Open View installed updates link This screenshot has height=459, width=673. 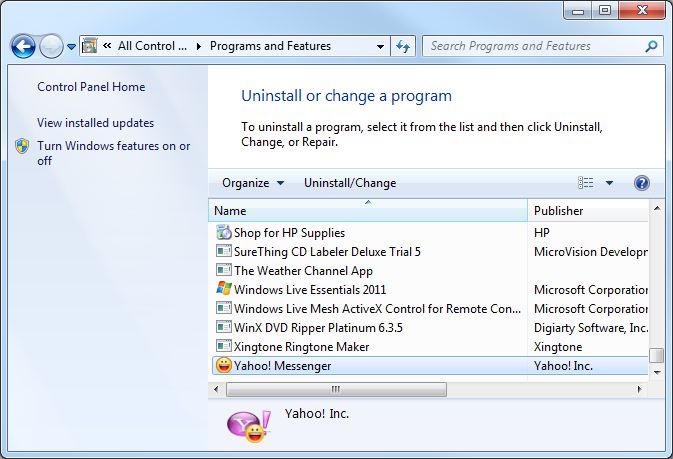click(95, 123)
